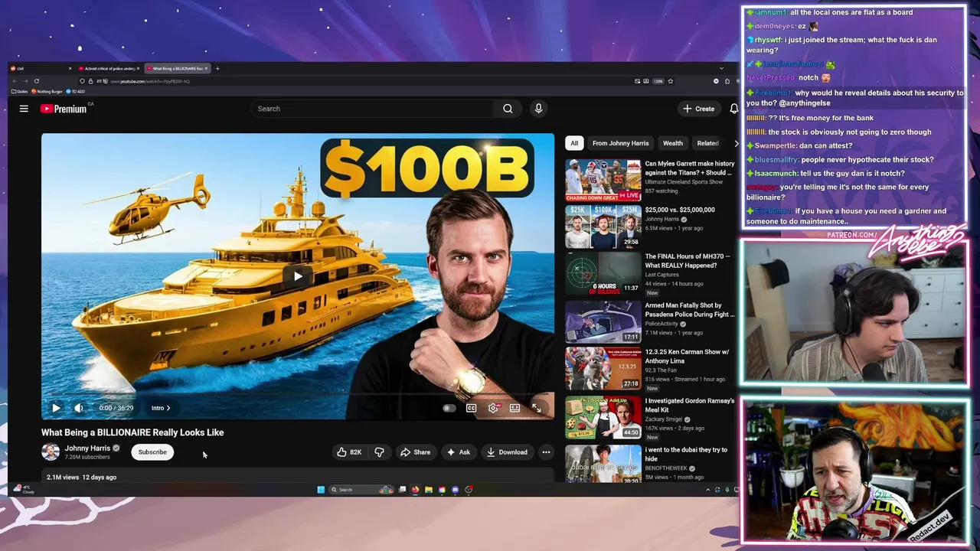Go to YouTube Premium home logo
The width and height of the screenshot is (980, 551).
point(64,109)
